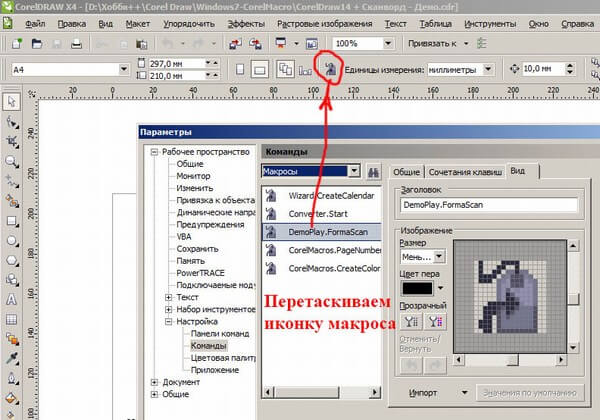Select the Zoom magnifier tool
This screenshot has width=600, height=420.
point(11,161)
